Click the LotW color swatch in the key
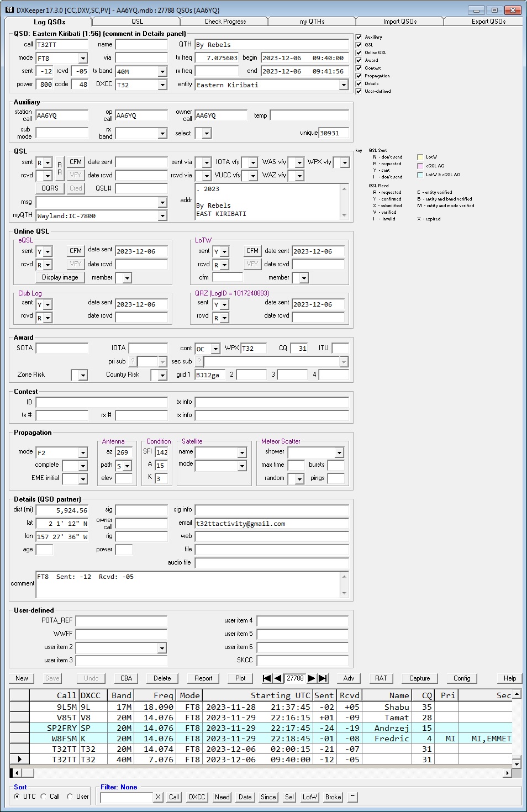527x812 pixels. click(420, 157)
